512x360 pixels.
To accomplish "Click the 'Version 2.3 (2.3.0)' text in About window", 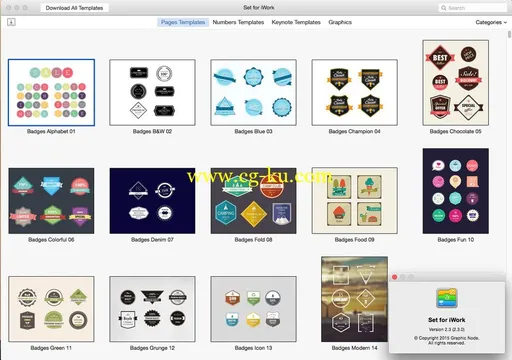I will [x=447, y=329].
